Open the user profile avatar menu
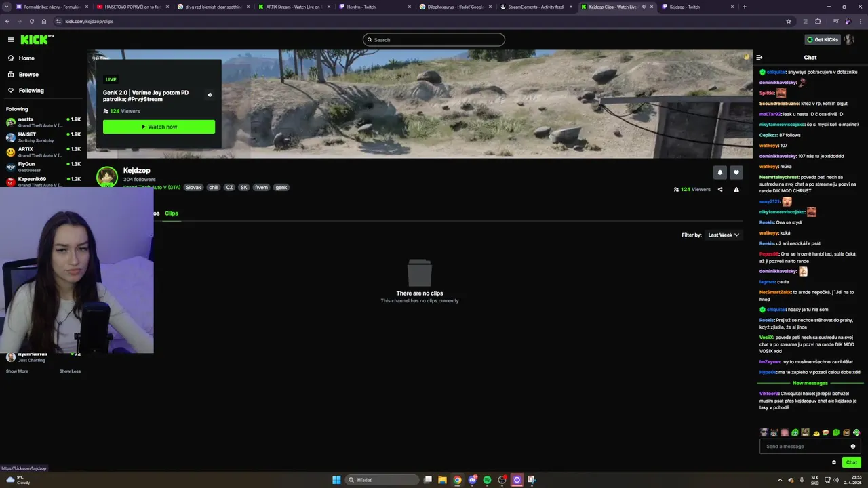This screenshot has width=868, height=488. [x=848, y=39]
